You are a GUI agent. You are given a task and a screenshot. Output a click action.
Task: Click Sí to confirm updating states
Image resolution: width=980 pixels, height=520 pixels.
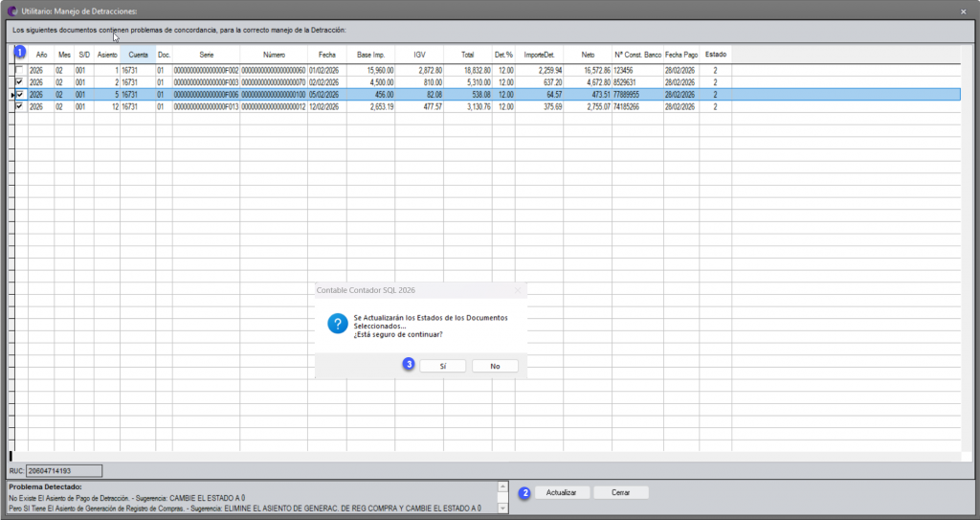pos(442,366)
